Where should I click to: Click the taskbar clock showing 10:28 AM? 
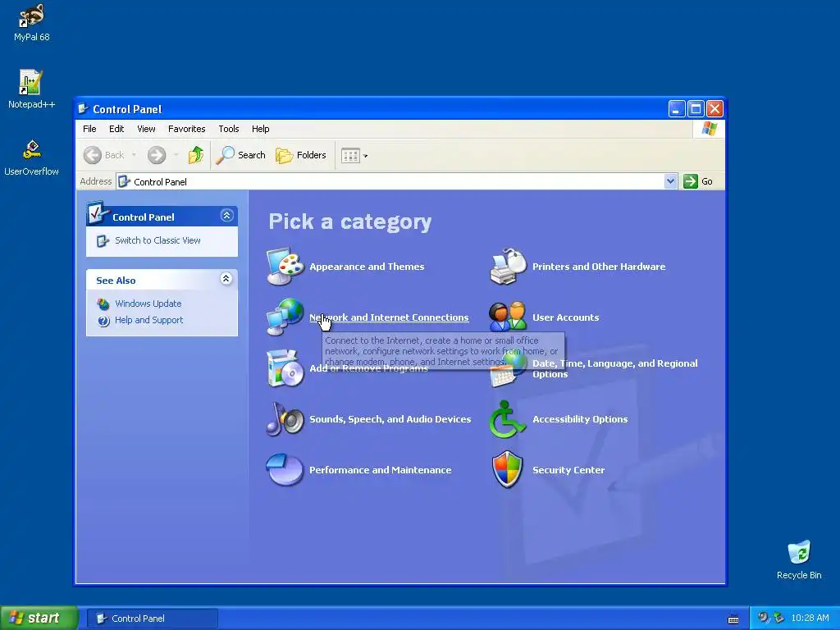(x=810, y=619)
